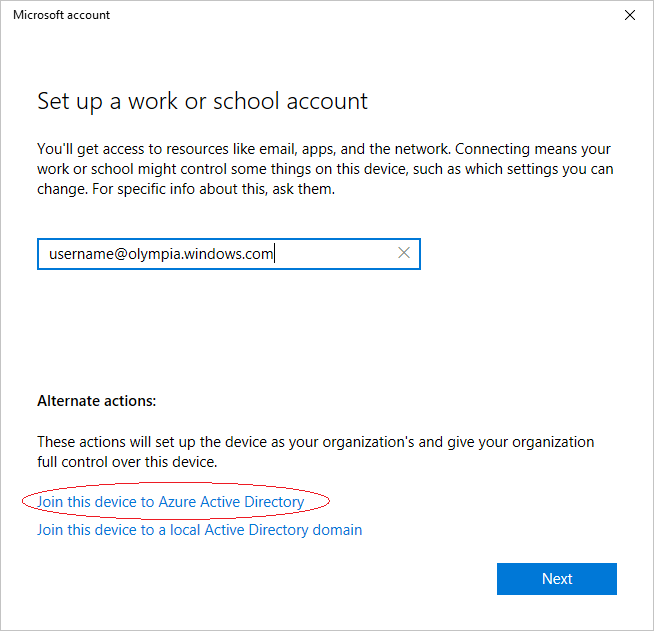Image resolution: width=654 pixels, height=631 pixels.
Task: Click Join this device to Azure Active Directory
Action: pyautogui.click(x=171, y=502)
